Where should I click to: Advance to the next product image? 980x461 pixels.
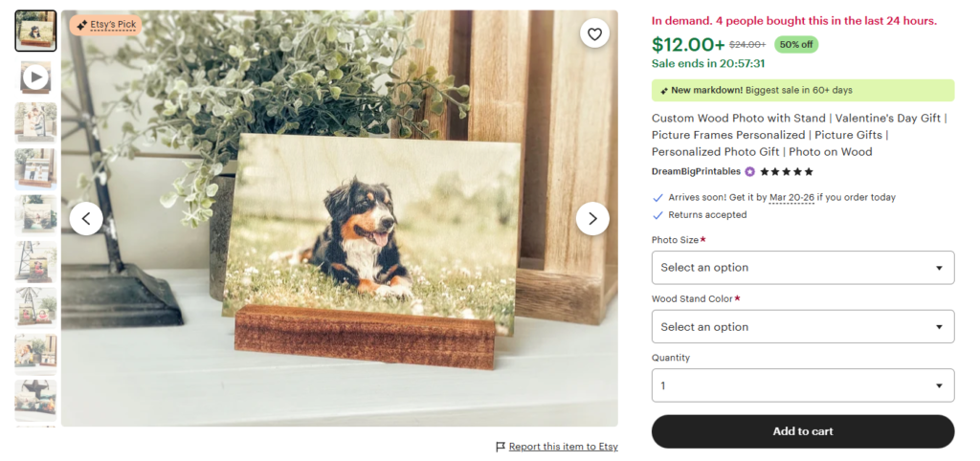pos(592,218)
